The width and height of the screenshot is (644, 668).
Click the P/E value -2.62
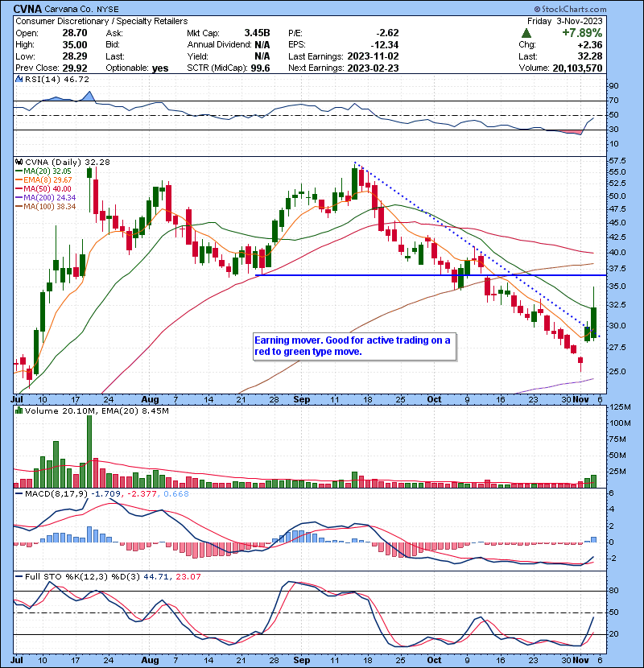387,33
